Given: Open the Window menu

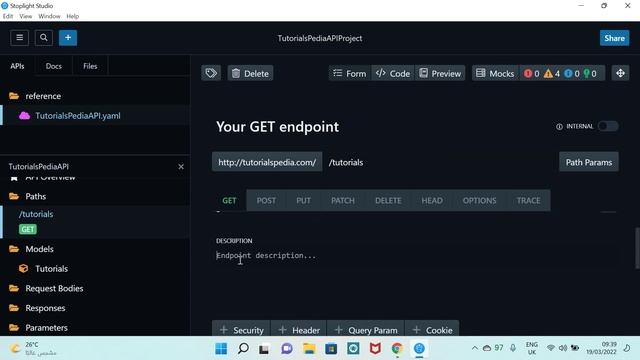Looking at the screenshot, I should point(49,16).
